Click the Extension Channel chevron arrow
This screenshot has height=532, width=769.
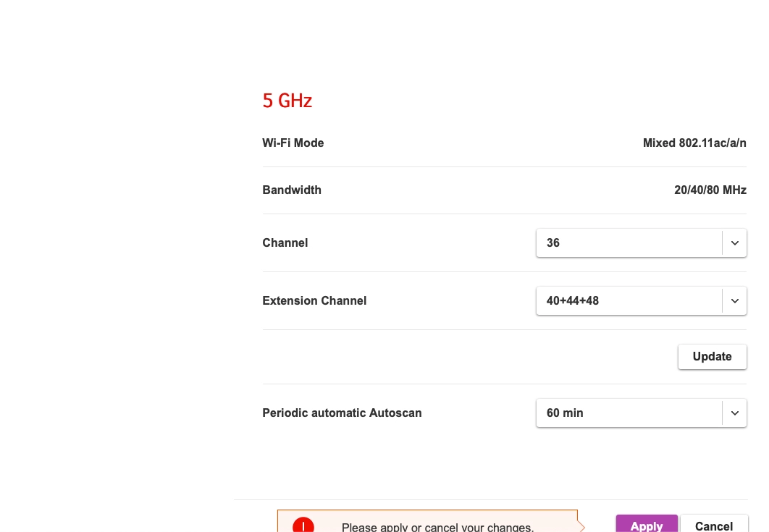[734, 301]
